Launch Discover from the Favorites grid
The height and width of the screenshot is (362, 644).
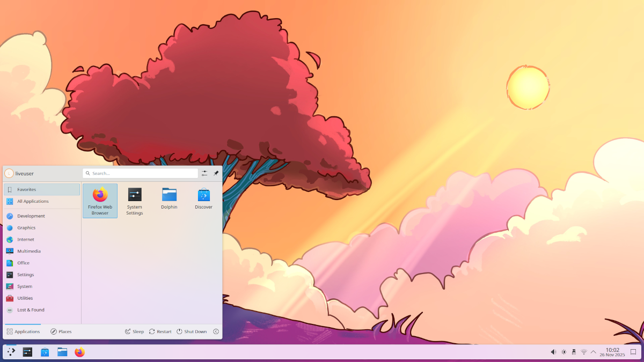click(203, 199)
